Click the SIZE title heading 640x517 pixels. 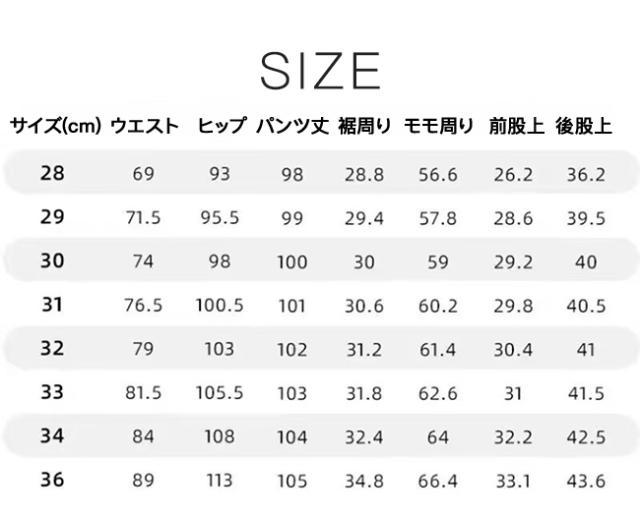320,68
